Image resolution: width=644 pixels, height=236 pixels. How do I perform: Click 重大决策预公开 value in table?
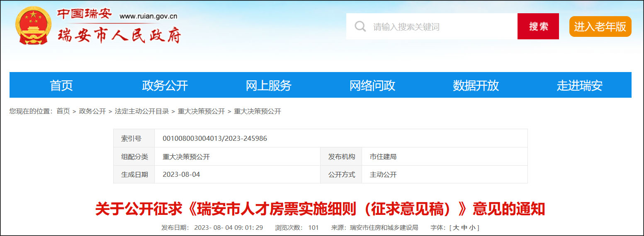186,157
